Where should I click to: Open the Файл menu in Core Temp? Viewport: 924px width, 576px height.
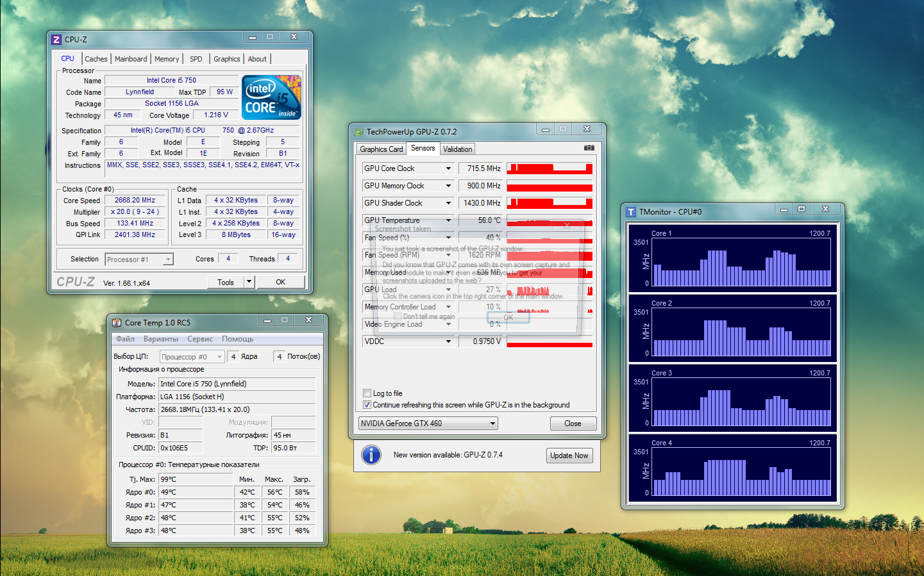click(126, 339)
